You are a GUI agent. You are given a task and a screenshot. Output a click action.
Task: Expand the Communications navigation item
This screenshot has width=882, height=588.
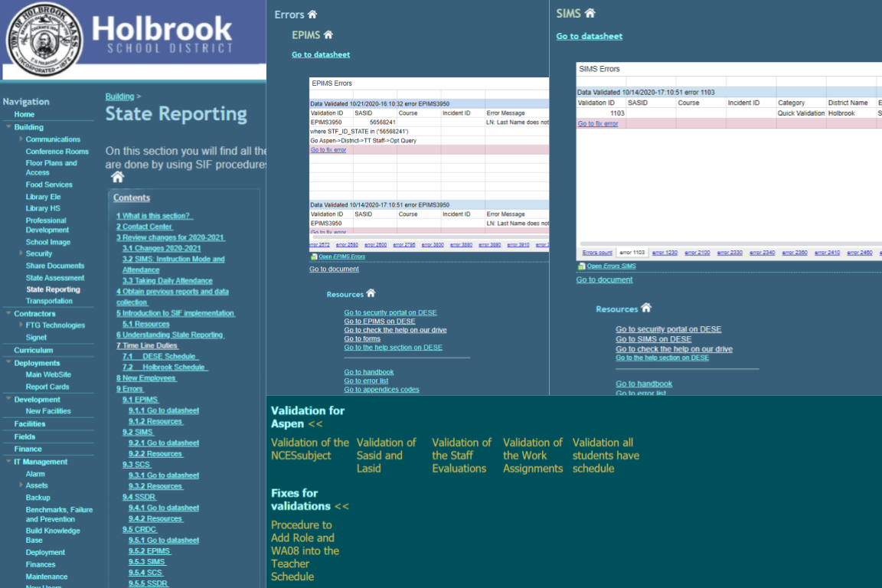pyautogui.click(x=21, y=139)
